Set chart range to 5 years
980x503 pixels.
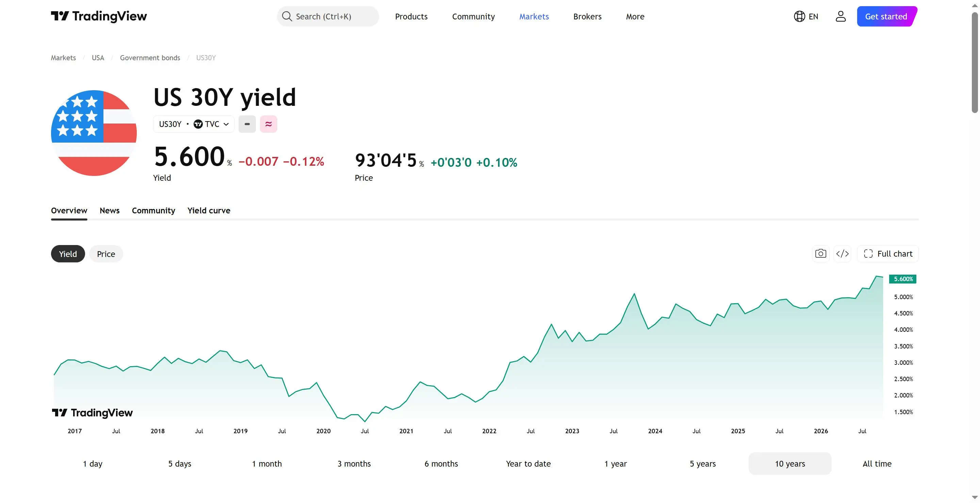(x=703, y=464)
